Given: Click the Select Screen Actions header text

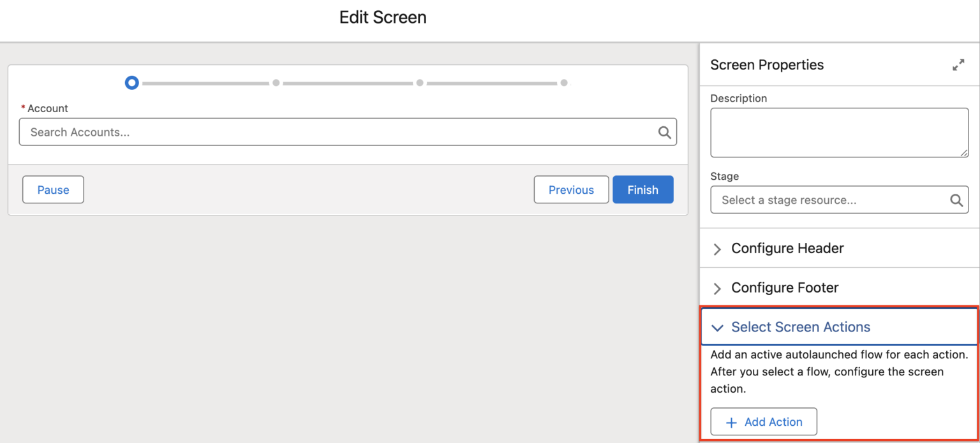Looking at the screenshot, I should [801, 327].
